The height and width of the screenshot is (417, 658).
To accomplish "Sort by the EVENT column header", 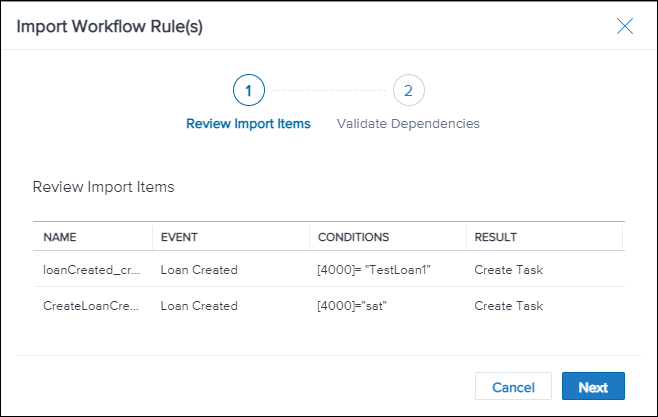I will (180, 237).
